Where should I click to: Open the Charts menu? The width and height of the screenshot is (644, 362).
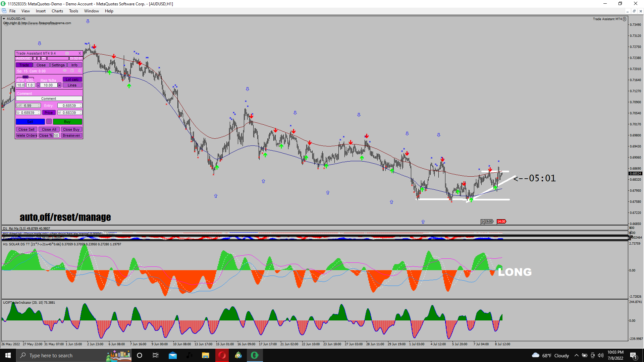tap(57, 11)
